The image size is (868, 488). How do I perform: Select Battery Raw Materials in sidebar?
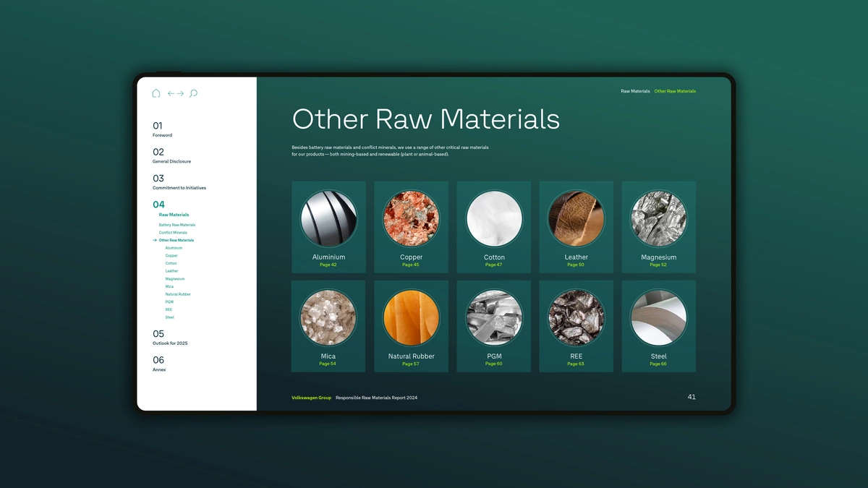tap(177, 225)
